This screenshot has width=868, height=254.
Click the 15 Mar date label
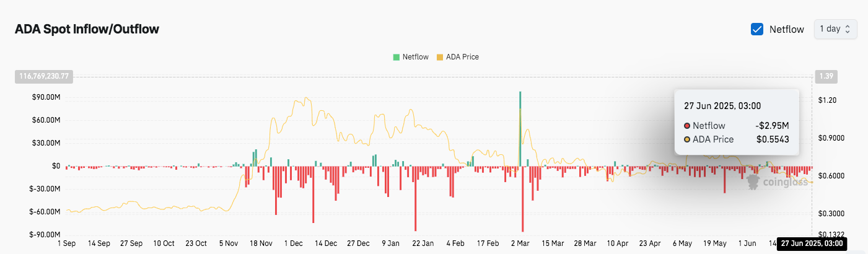[553, 243]
